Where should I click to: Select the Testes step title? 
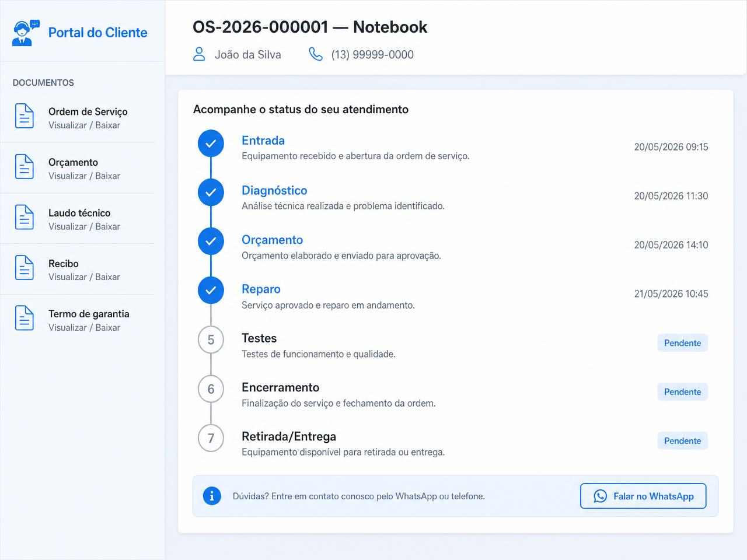click(259, 338)
